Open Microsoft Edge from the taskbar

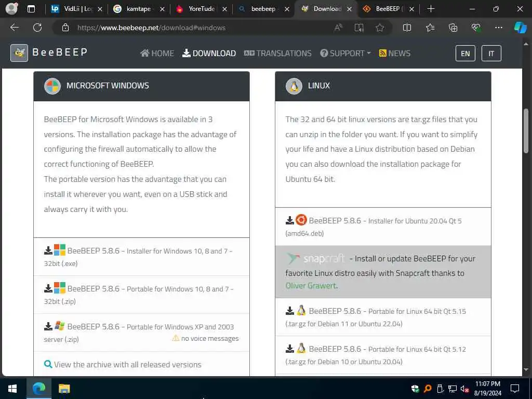(x=38, y=389)
